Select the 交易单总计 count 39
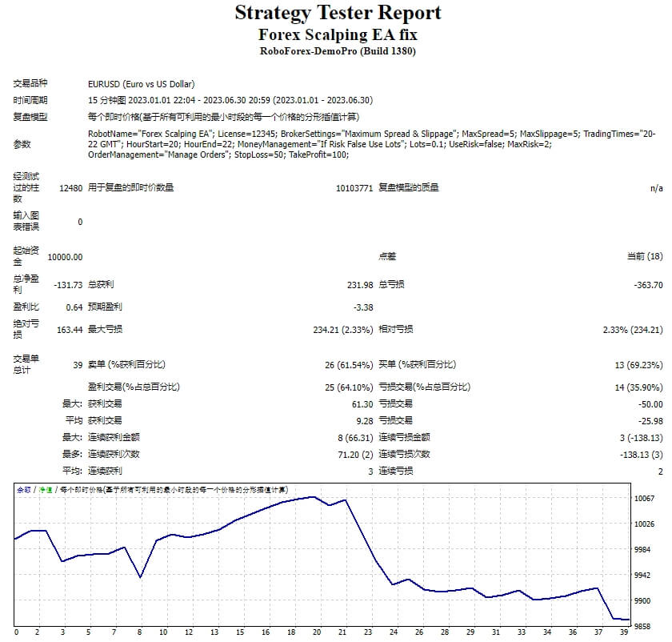This screenshot has width=672, height=642. tap(76, 364)
